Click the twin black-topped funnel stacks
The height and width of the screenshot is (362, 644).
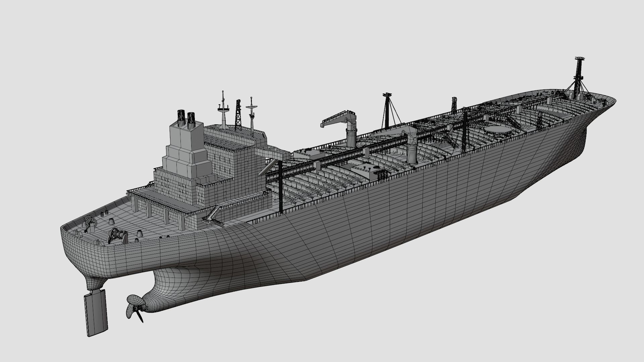(x=186, y=119)
